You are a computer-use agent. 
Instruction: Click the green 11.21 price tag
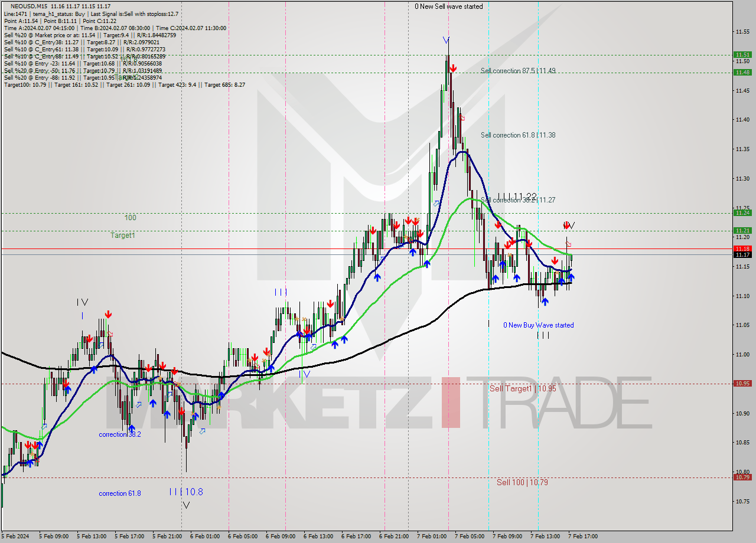point(742,230)
